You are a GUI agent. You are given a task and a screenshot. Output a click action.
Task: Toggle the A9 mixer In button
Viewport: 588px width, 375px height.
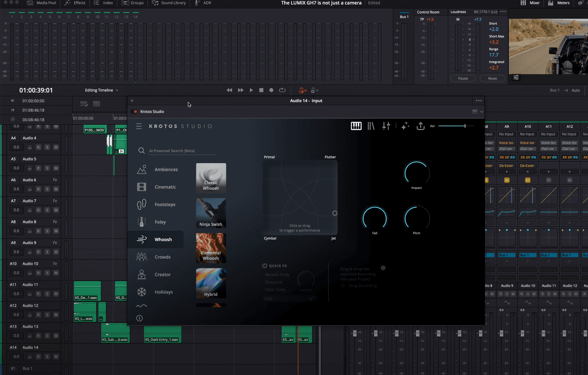507,180
